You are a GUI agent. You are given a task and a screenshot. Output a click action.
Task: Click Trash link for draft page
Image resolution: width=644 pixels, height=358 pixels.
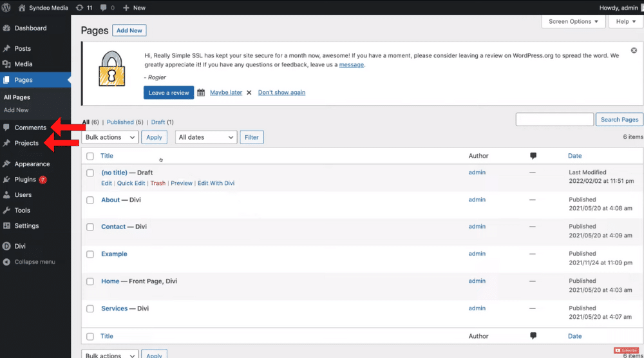tap(158, 183)
